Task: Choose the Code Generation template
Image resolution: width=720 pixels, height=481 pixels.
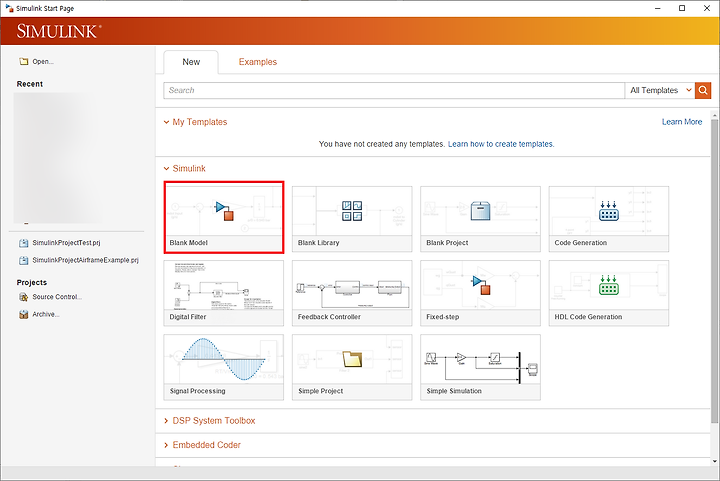Action: click(609, 219)
